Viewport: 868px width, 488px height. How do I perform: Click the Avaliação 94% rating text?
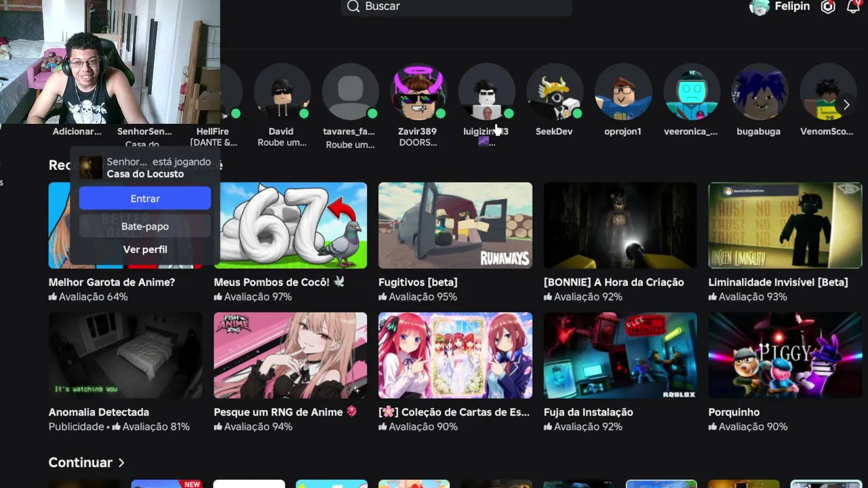tap(253, 427)
